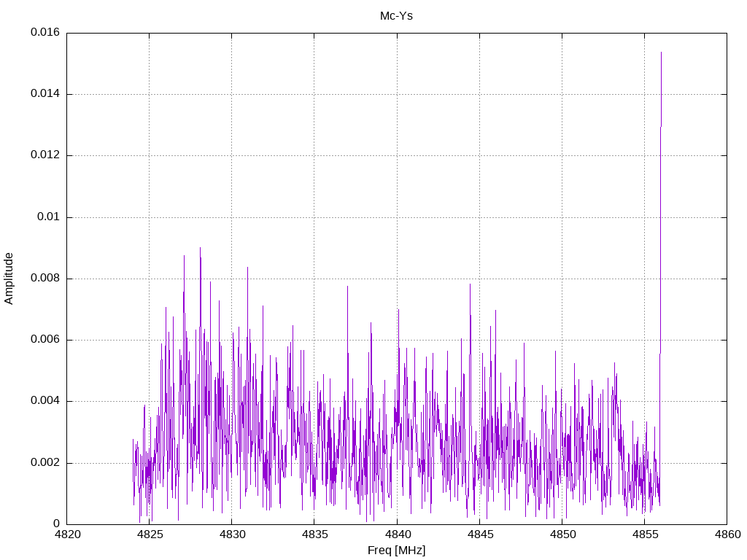The width and height of the screenshot is (747, 560).
Task: Click the plot title Mc-Ys
Action: [396, 16]
